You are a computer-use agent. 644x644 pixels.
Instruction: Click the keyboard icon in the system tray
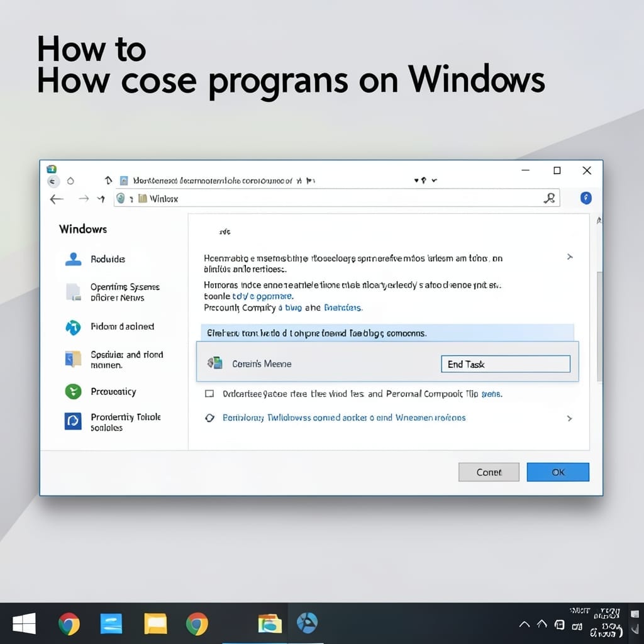click(577, 626)
